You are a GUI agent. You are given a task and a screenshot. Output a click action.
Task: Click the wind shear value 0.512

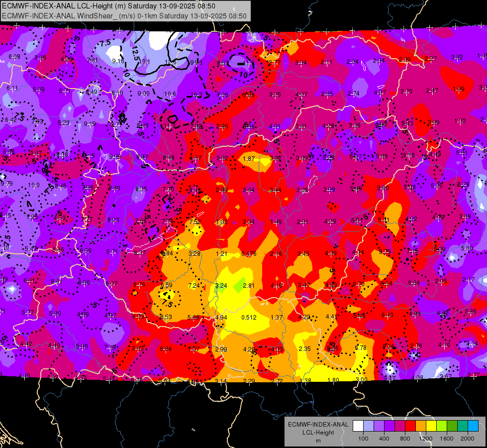[x=249, y=318]
